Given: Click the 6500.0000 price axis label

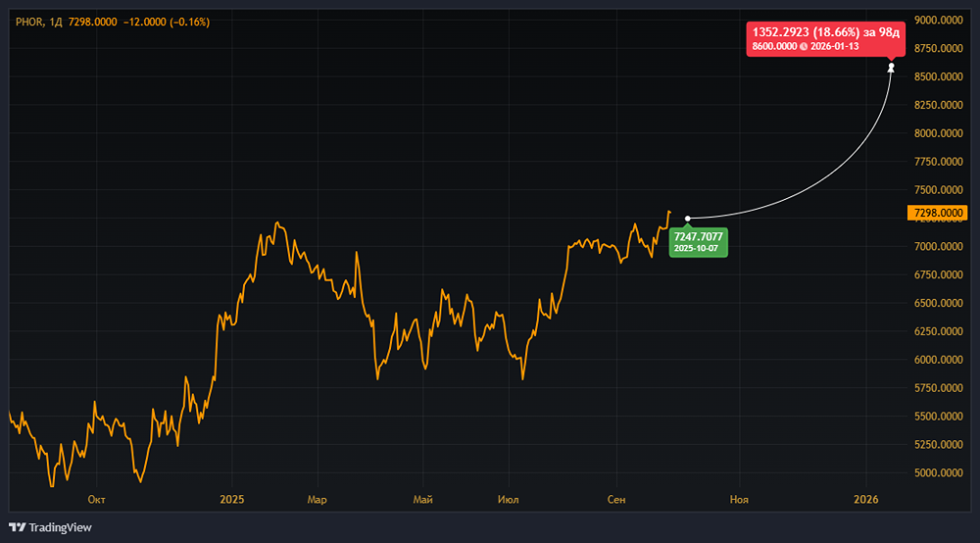Looking at the screenshot, I should tap(938, 303).
